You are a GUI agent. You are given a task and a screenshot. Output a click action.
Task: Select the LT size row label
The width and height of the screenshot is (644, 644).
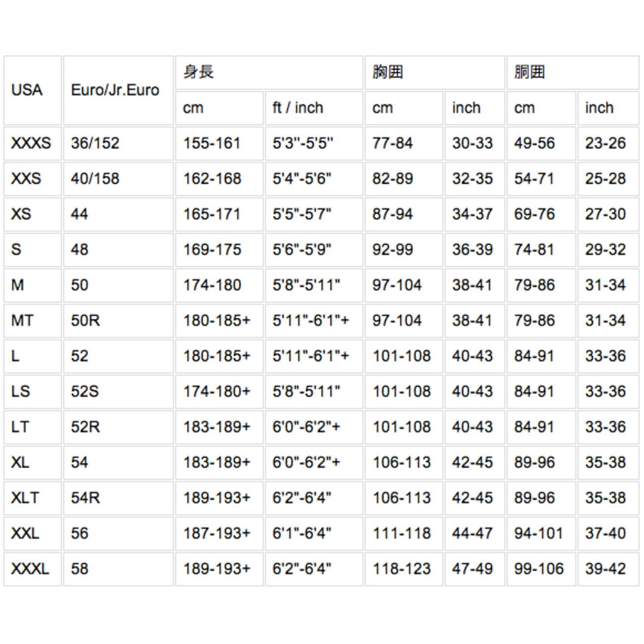[x=20, y=427]
